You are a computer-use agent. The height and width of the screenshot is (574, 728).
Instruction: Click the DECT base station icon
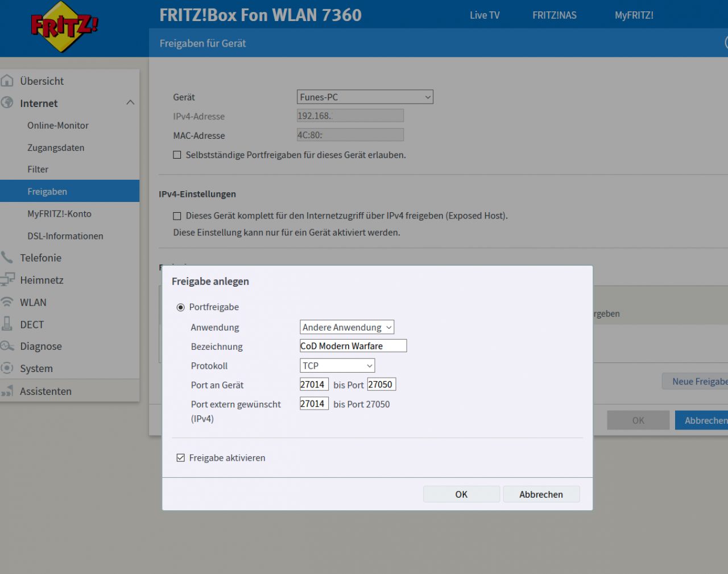(x=7, y=324)
